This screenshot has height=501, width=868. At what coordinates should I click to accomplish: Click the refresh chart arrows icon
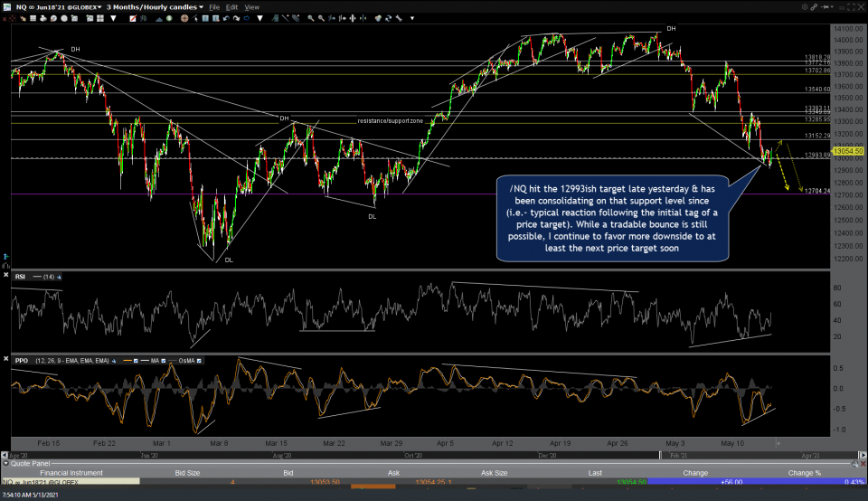coord(388,18)
